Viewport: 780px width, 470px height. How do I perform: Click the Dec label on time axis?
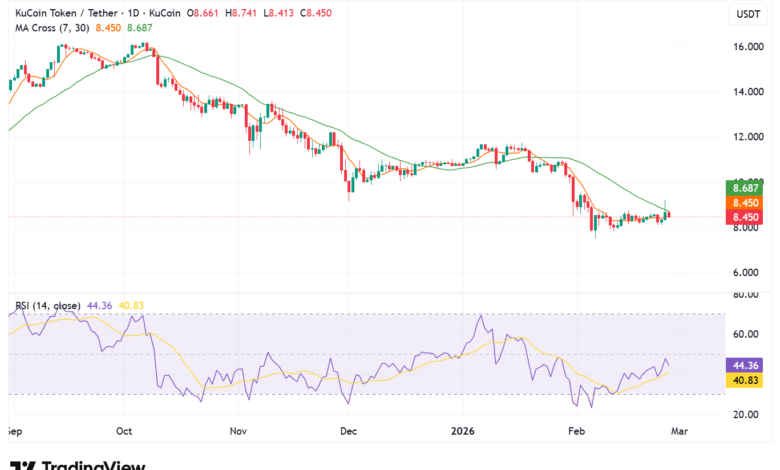(x=348, y=432)
